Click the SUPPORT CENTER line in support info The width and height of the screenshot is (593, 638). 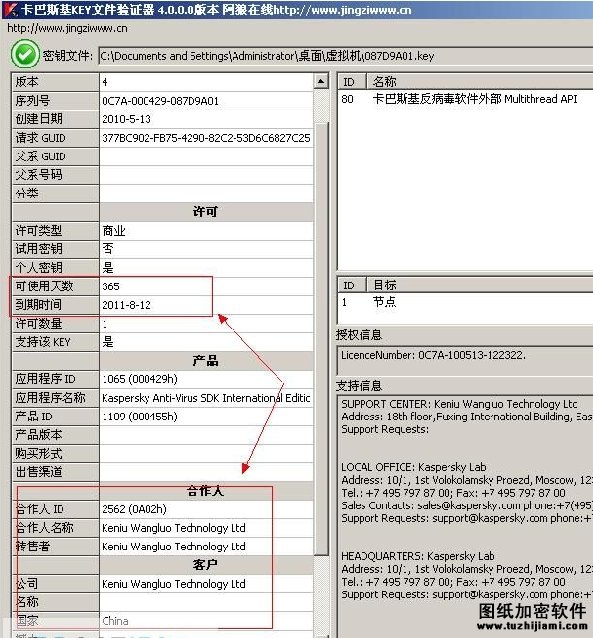(459, 404)
